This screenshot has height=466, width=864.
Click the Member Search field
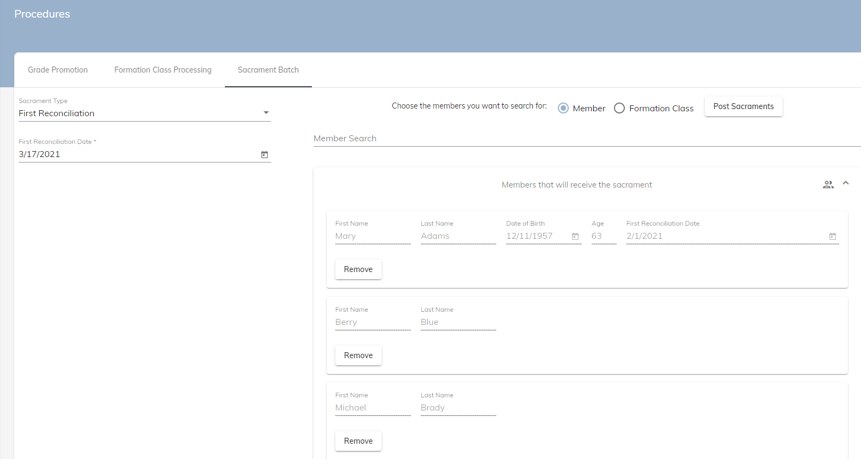(586, 139)
